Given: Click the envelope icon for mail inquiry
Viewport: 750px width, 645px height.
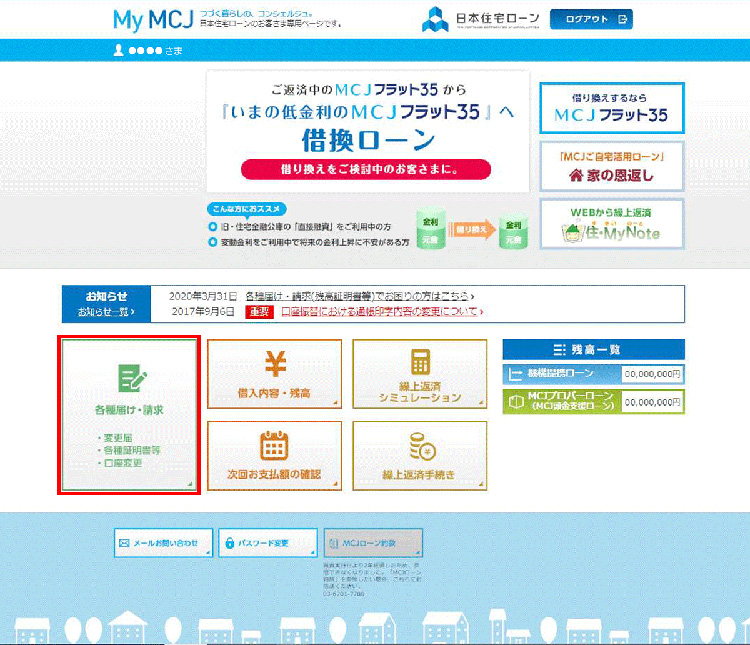Looking at the screenshot, I should click(x=124, y=543).
